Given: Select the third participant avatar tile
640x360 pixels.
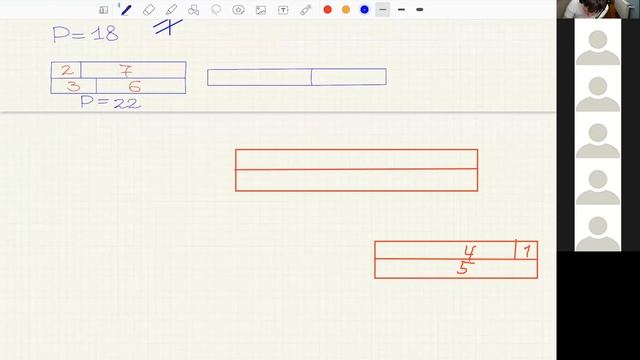Looking at the screenshot, I should 598,135.
